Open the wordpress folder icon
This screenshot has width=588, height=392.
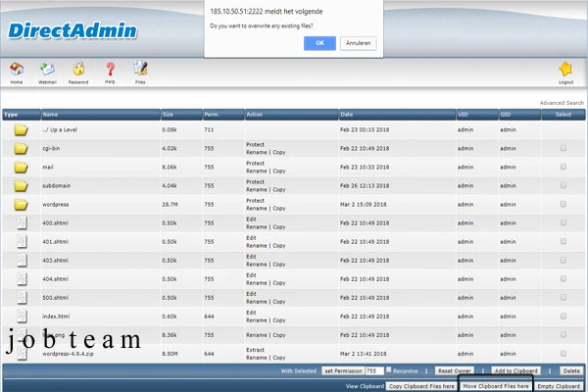21,205
